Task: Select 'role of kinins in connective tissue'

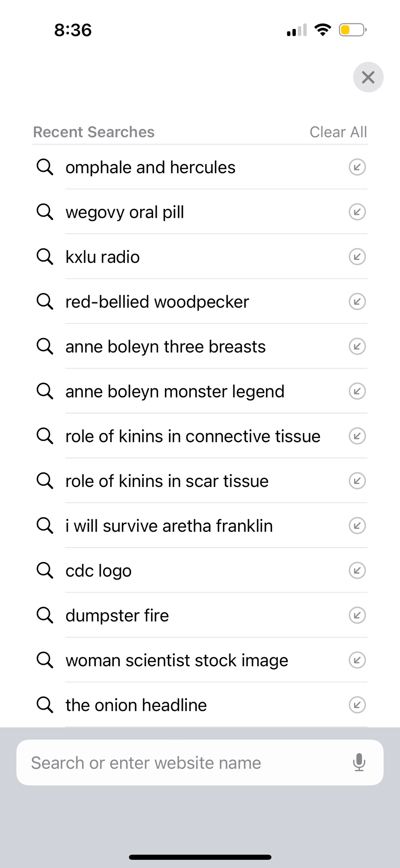Action: [x=193, y=436]
